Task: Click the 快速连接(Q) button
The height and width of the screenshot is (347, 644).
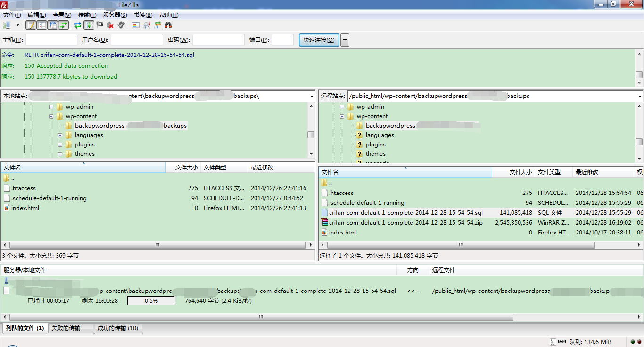Action: [319, 40]
